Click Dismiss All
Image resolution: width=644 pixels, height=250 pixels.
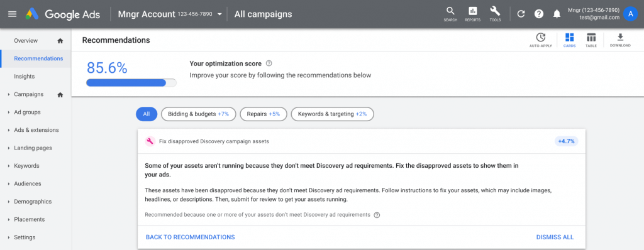pos(555,237)
